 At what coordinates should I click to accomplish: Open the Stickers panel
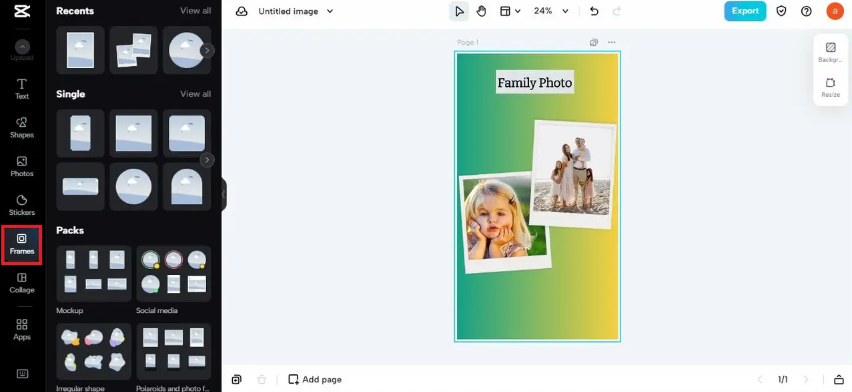(22, 205)
